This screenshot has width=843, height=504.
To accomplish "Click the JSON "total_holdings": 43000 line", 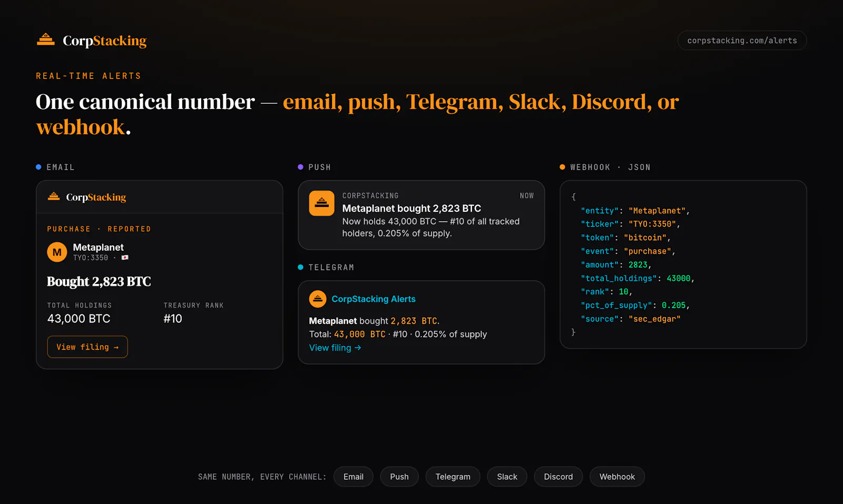I will pyautogui.click(x=638, y=278).
